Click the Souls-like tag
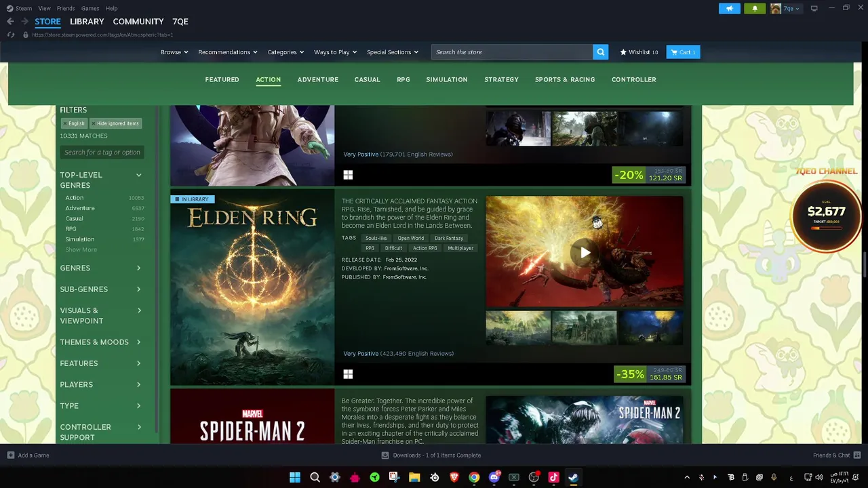Screen dimensions: 868x488 click(376, 239)
